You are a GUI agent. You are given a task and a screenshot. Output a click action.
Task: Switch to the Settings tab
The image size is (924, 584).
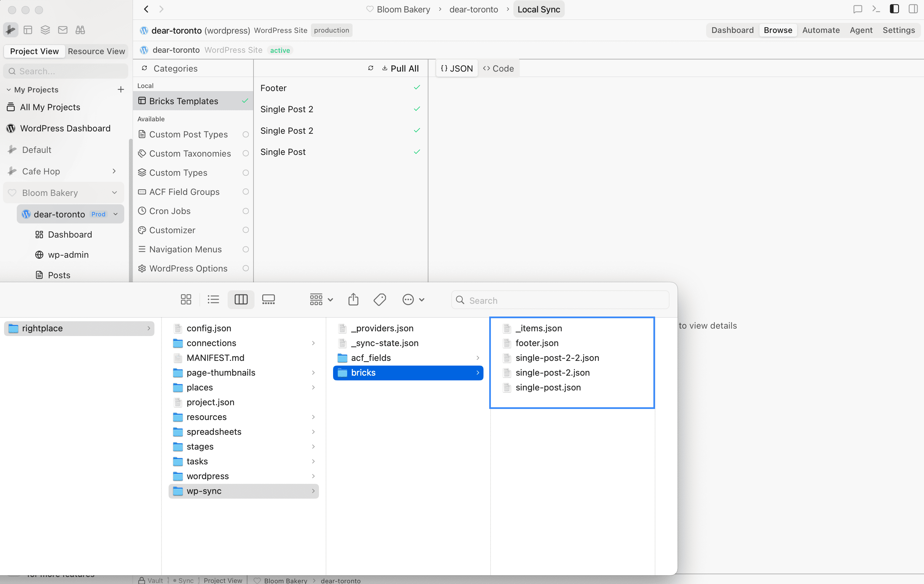tap(899, 30)
